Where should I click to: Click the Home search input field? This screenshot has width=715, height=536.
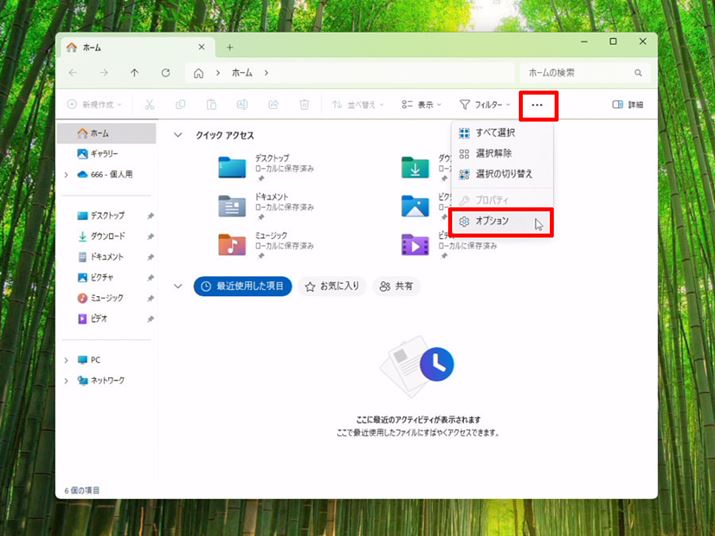[x=575, y=73]
